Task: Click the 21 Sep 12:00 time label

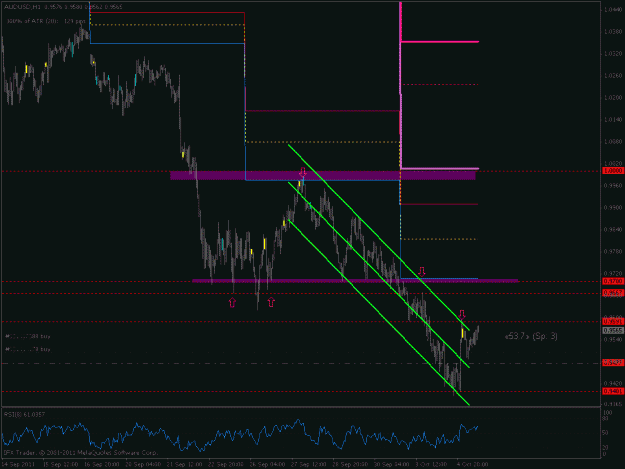Action: (185, 464)
